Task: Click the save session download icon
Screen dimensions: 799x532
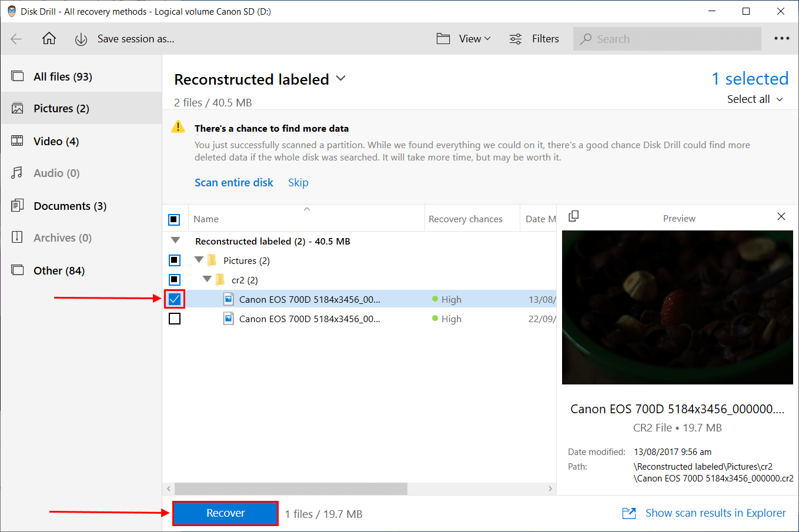Action: 81,39
